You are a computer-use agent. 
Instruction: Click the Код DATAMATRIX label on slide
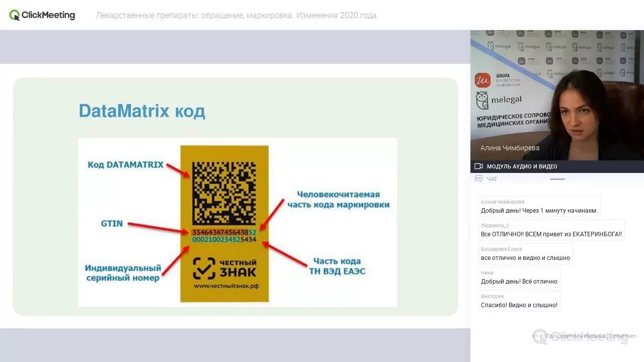click(x=125, y=164)
